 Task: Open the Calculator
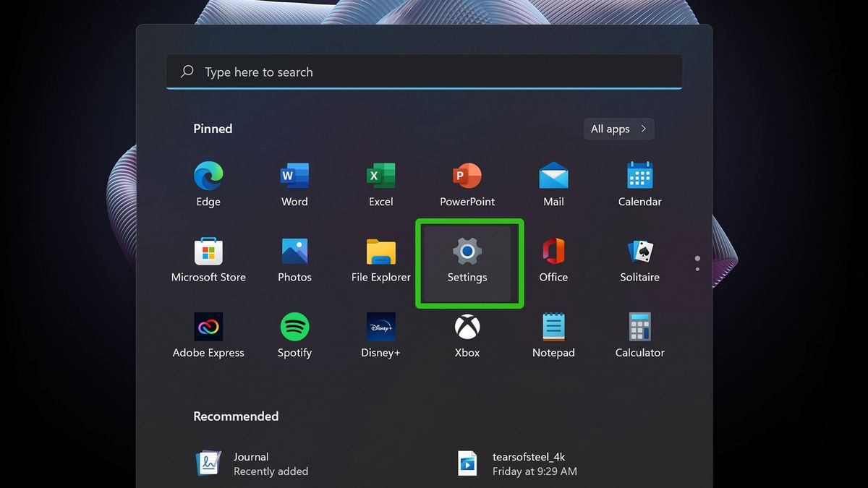click(x=639, y=327)
